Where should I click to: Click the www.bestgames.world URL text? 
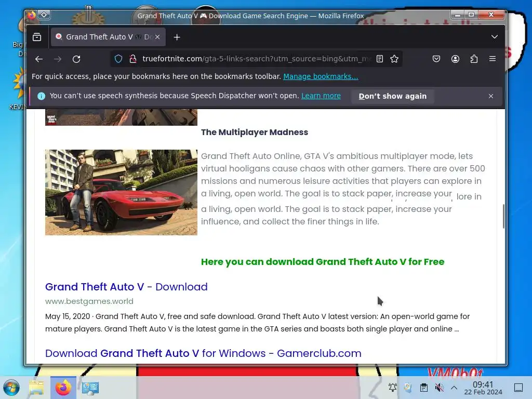tap(89, 301)
